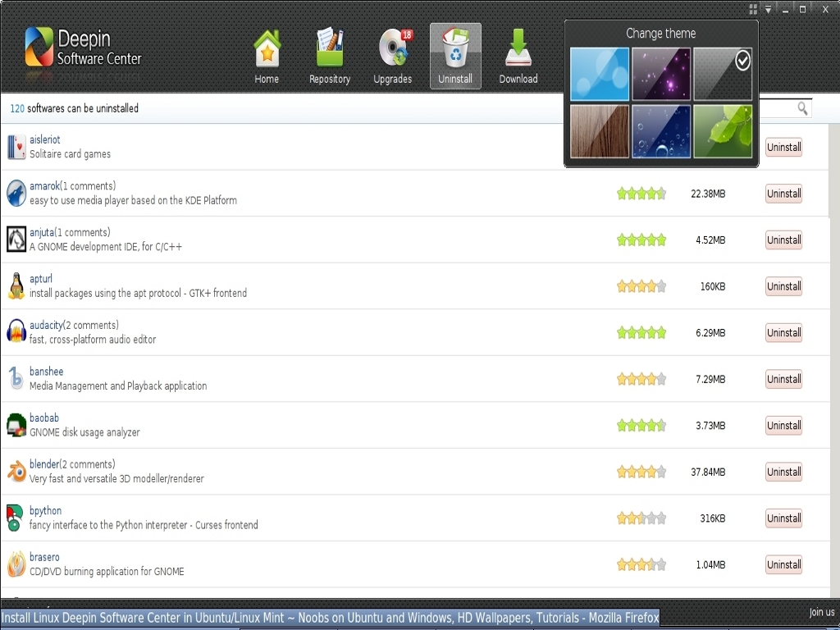
Task: Click the bpython app icon
Action: point(15,518)
